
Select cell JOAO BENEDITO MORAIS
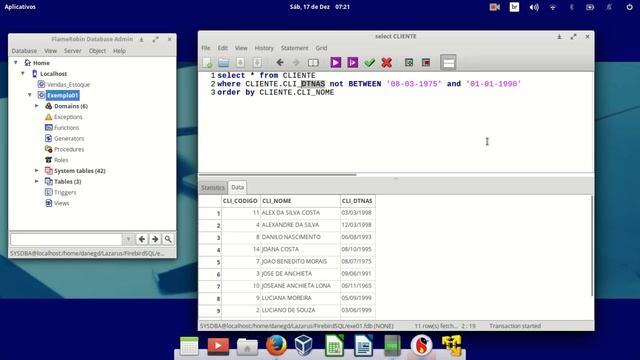pyautogui.click(x=300, y=261)
